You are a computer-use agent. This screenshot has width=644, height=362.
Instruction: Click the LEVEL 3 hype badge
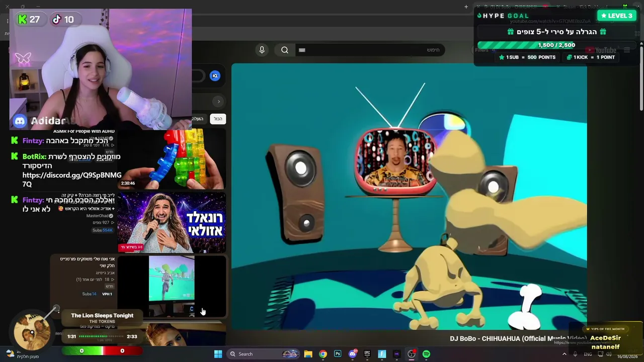(616, 16)
